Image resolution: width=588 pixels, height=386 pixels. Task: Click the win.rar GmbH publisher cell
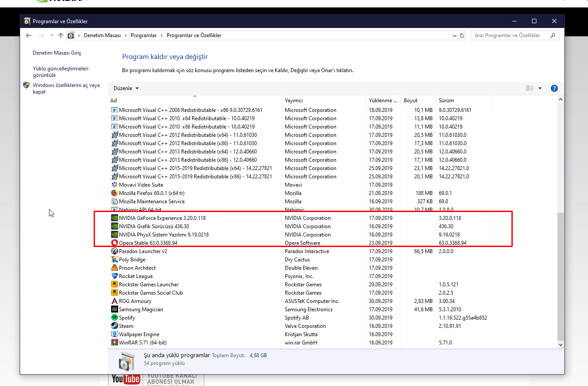(x=301, y=343)
